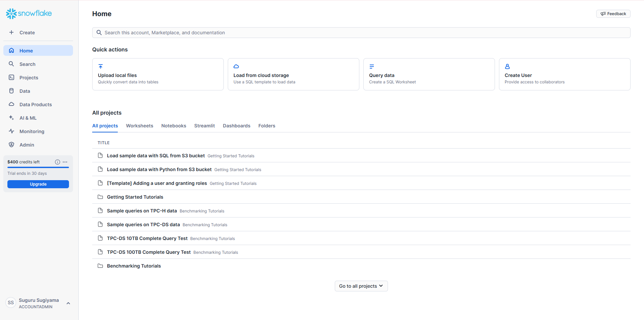Switch to the Notebooks tab

(174, 126)
